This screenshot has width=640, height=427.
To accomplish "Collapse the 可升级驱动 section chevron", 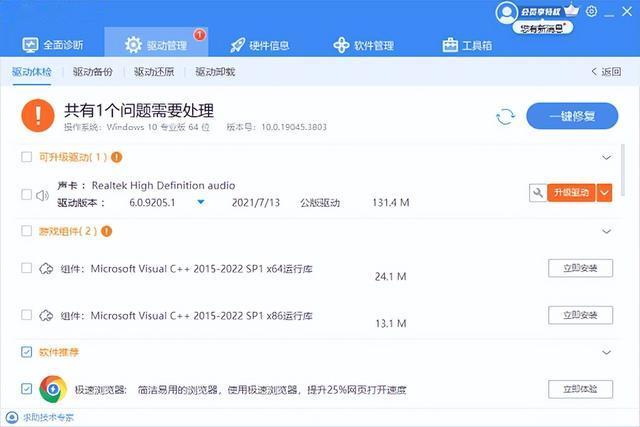I will coord(607,158).
